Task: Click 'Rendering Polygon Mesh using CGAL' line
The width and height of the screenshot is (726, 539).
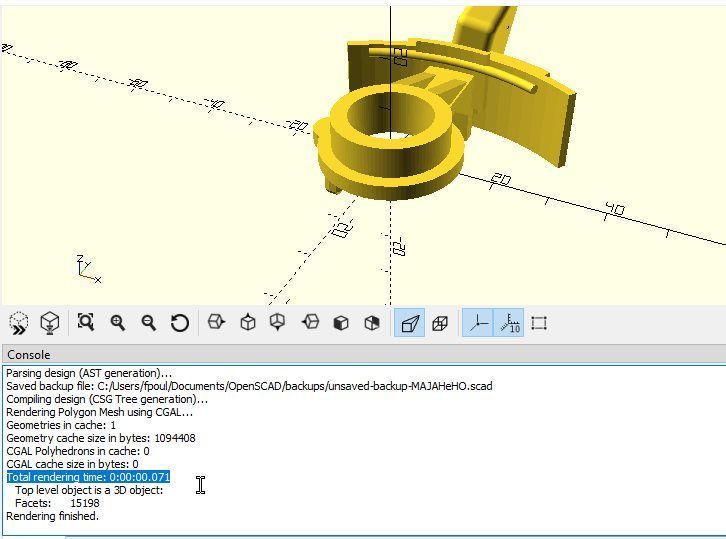Action: 99,412
